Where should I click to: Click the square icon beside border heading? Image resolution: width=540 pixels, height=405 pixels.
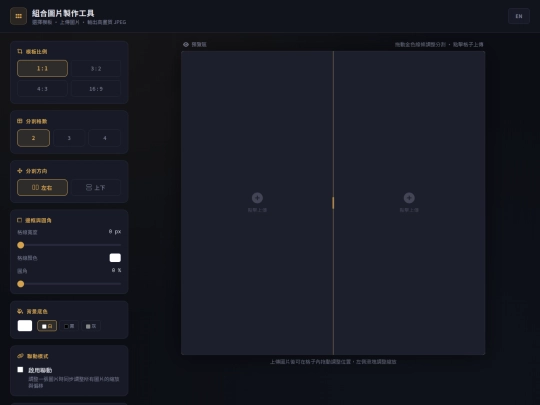click(x=20, y=220)
